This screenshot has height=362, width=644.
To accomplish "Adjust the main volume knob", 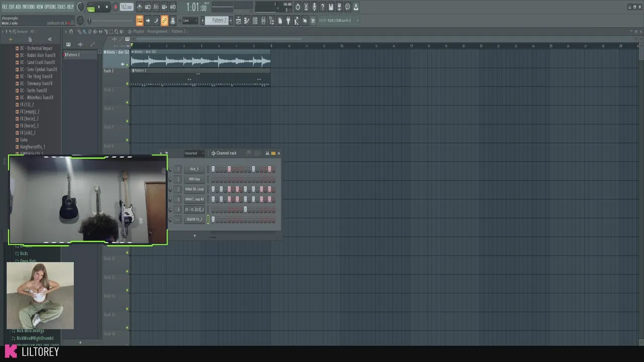I will [80, 7].
